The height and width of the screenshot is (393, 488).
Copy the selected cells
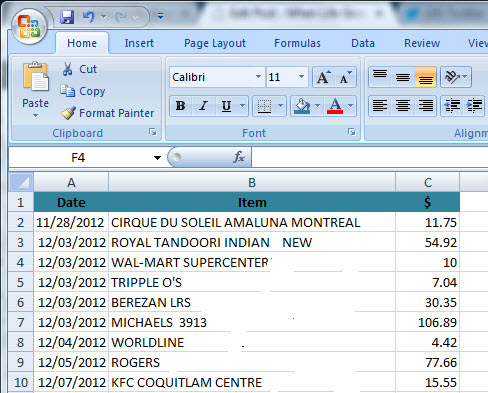68,91
